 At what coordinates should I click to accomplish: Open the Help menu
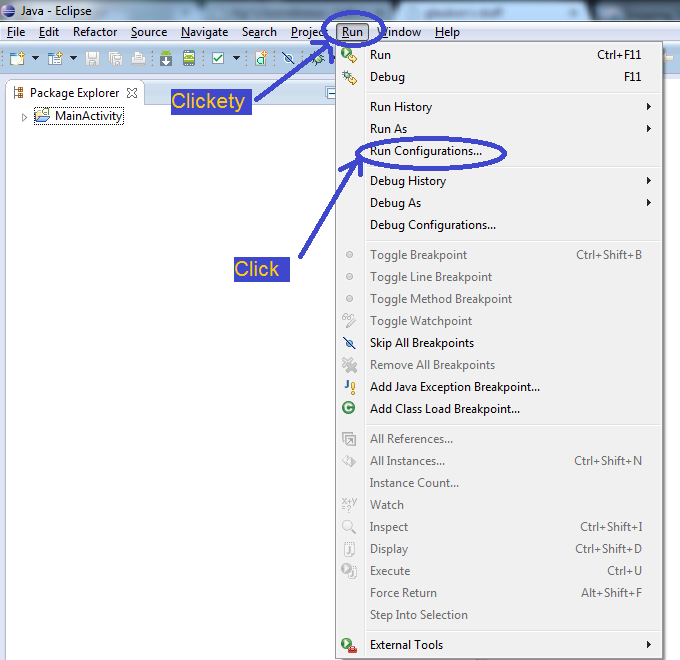447,32
